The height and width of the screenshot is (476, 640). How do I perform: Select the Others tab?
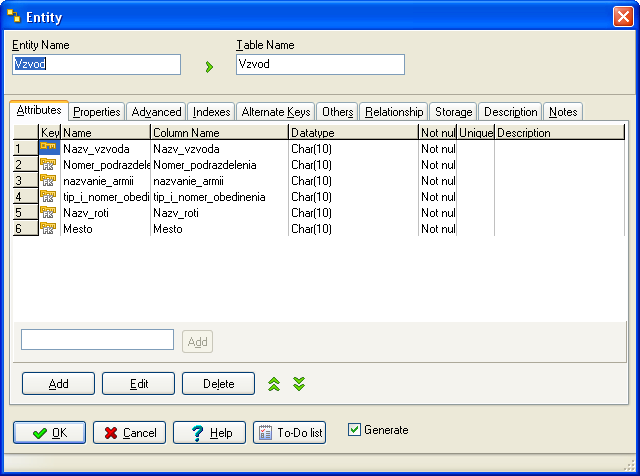pos(338,112)
